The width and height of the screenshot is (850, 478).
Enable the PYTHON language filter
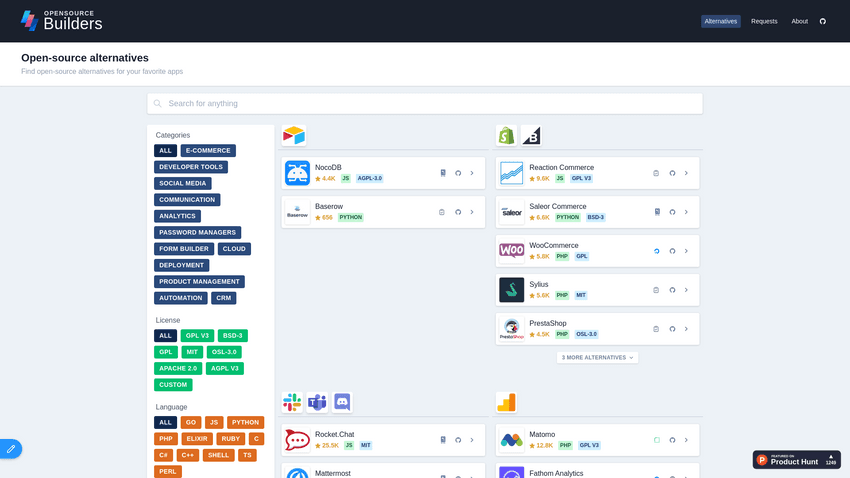[x=245, y=422]
